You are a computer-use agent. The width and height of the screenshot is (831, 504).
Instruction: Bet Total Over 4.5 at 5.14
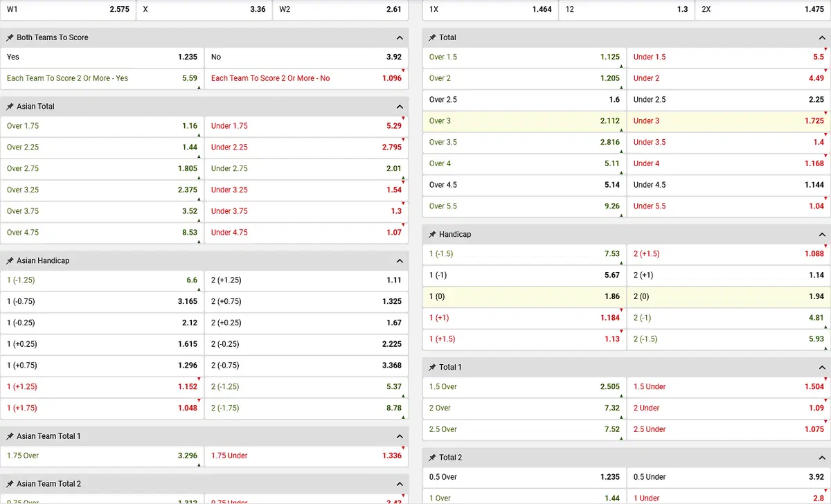[x=524, y=186]
